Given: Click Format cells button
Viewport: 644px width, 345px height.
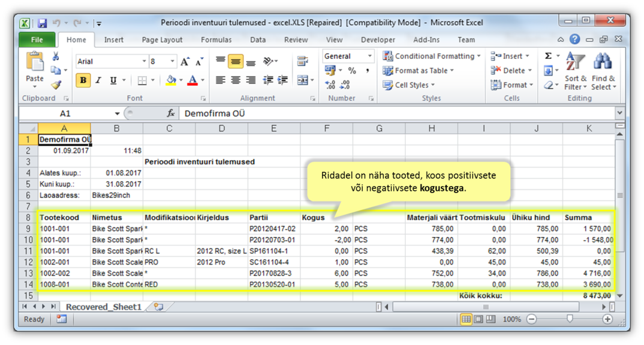Looking at the screenshot, I should tap(512, 85).
